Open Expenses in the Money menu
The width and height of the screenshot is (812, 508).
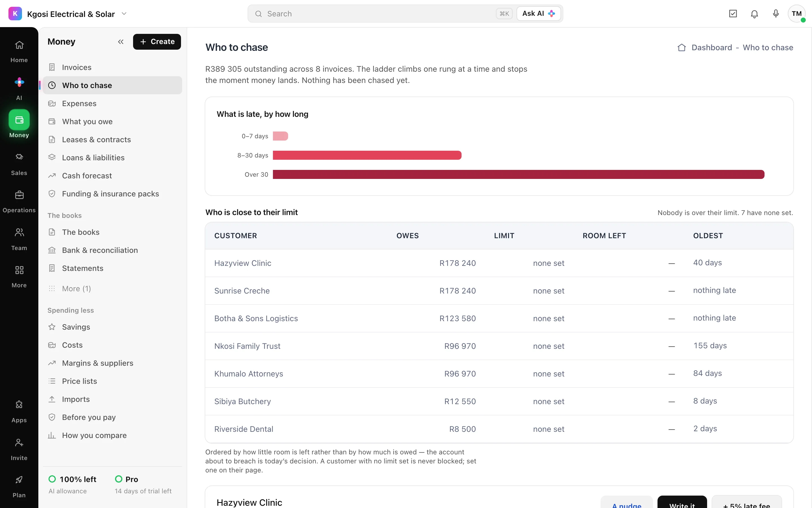[112, 104]
